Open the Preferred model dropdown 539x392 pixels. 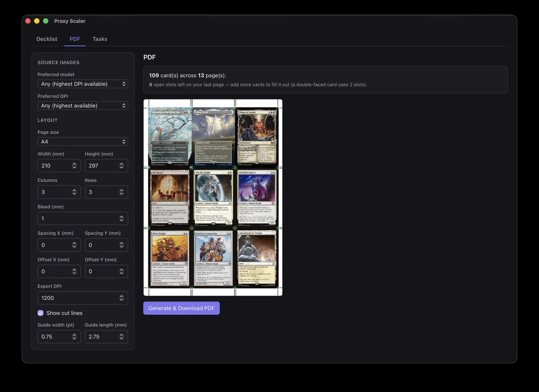tap(83, 84)
